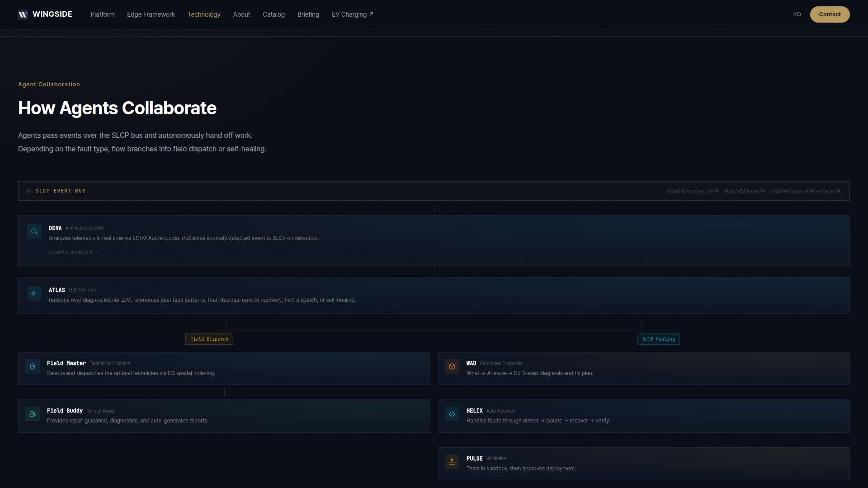Click the ATLAS sparkle icon
Viewport: 868px width, 488px height.
pos(34,293)
